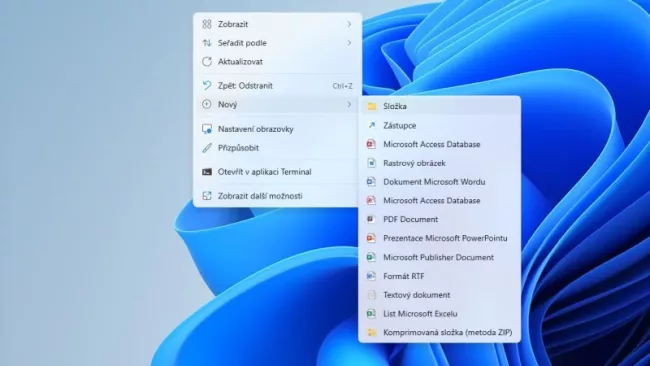Click the Excel icon for List Microsoft Excelu

click(x=371, y=314)
